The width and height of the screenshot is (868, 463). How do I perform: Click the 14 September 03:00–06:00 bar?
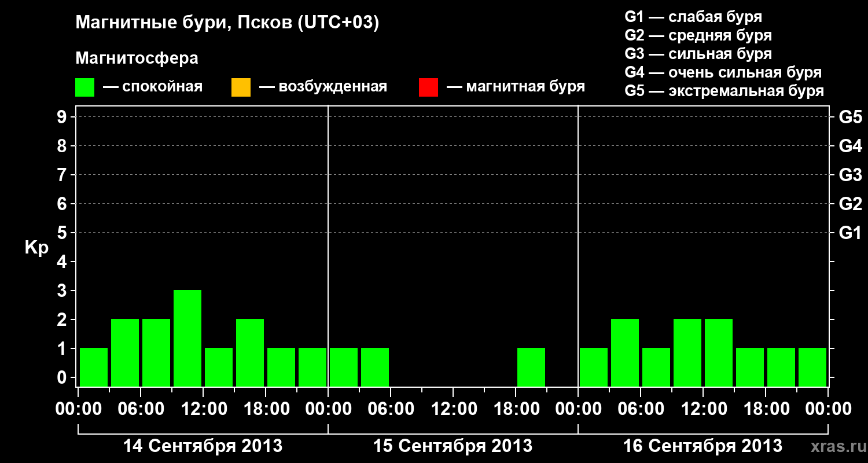coord(125,352)
